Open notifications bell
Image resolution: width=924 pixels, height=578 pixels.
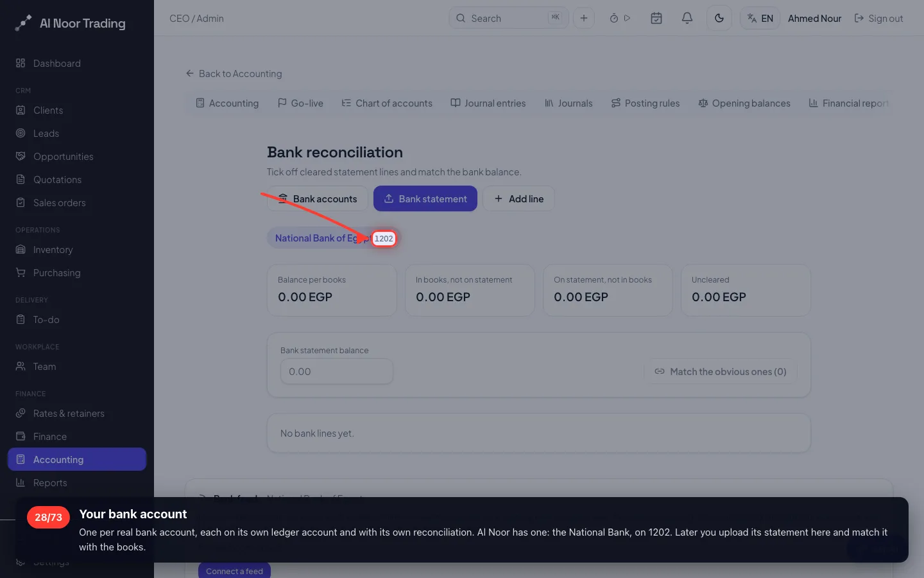(687, 18)
